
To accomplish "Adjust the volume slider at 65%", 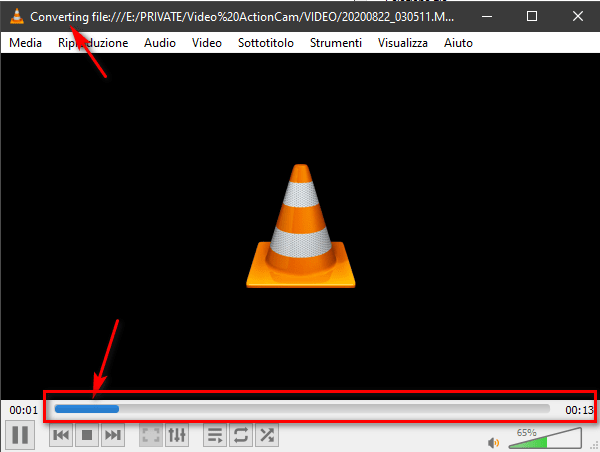I will pos(545,439).
